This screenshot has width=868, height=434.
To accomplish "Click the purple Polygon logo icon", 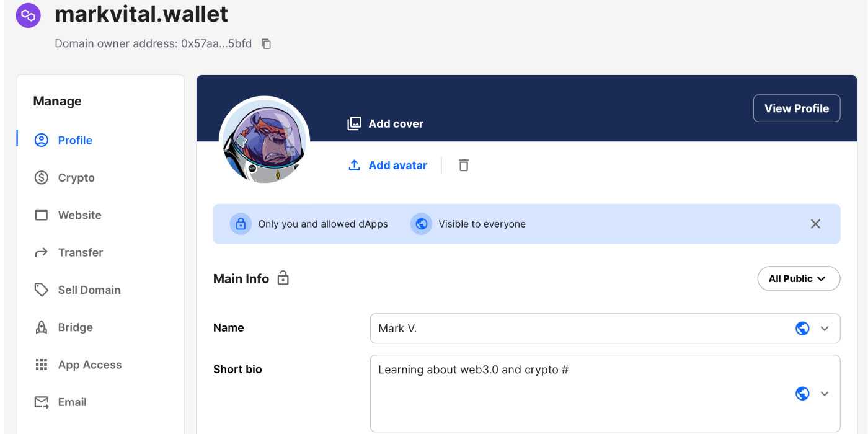I will point(29,15).
